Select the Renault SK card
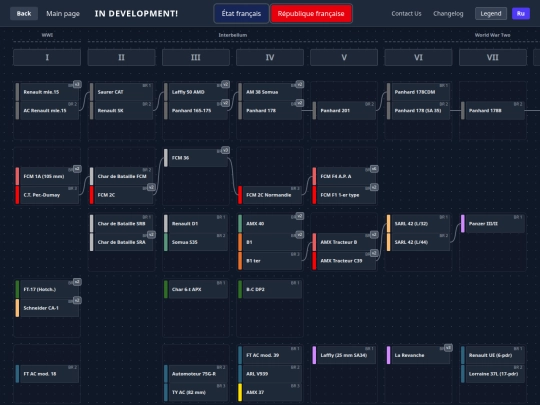 pos(121,111)
